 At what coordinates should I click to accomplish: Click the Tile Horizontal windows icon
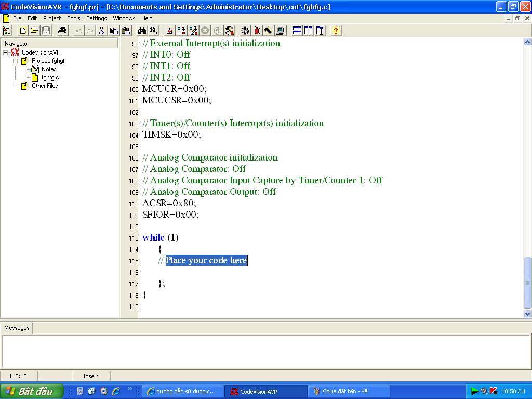pos(297,31)
